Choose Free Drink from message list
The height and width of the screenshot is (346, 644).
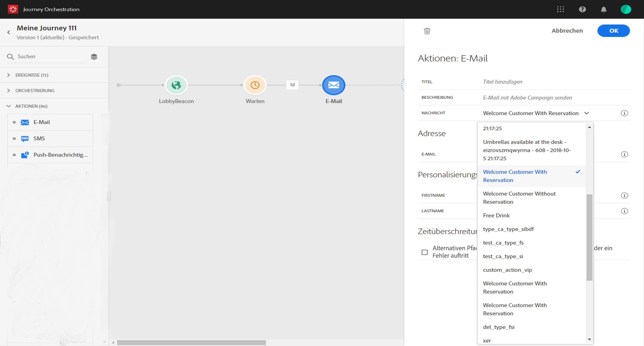[496, 215]
